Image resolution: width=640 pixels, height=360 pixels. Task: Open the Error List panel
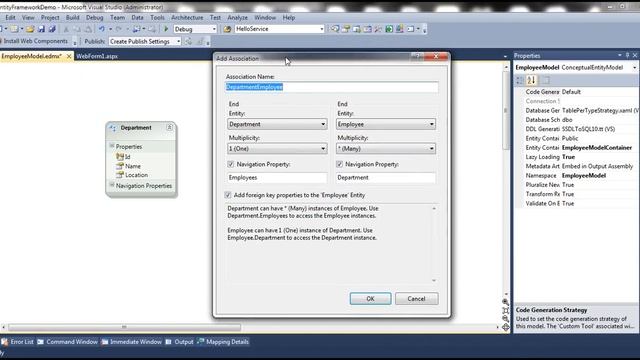(18, 342)
